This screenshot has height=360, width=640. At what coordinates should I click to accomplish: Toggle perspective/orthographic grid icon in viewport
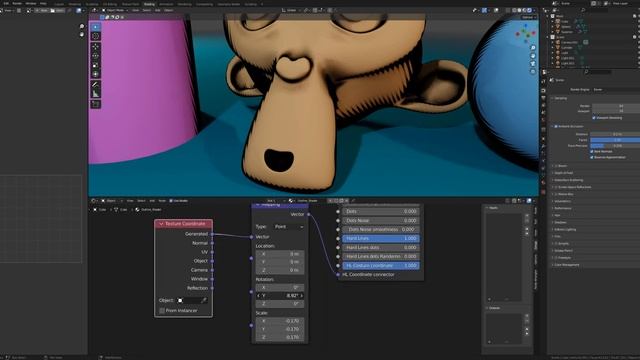coord(533,71)
